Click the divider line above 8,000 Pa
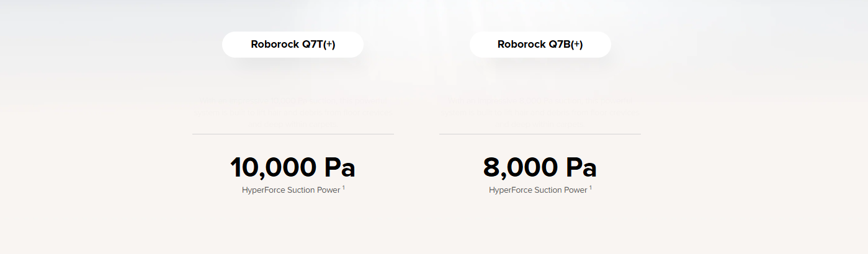 (x=540, y=134)
